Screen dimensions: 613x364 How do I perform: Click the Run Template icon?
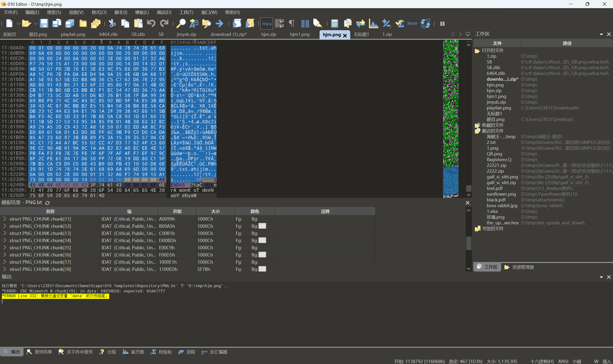[250, 23]
